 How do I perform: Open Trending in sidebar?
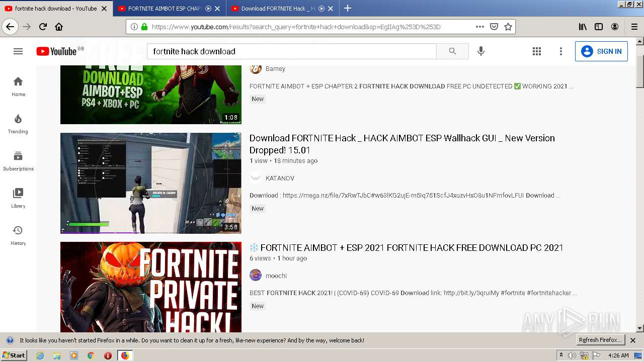coord(18,124)
